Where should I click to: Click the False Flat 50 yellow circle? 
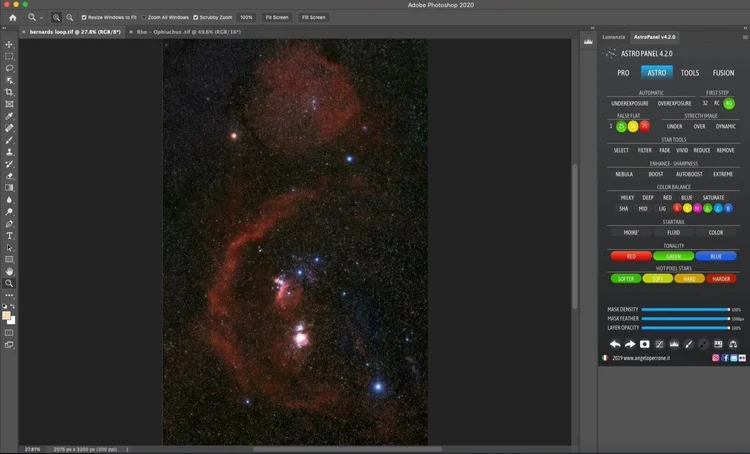coord(633,126)
